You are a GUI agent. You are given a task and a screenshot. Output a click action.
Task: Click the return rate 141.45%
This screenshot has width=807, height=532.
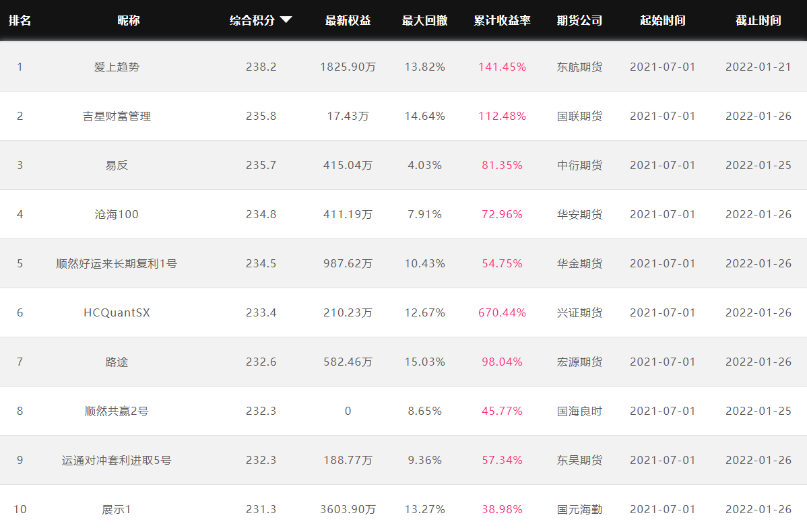point(503,67)
